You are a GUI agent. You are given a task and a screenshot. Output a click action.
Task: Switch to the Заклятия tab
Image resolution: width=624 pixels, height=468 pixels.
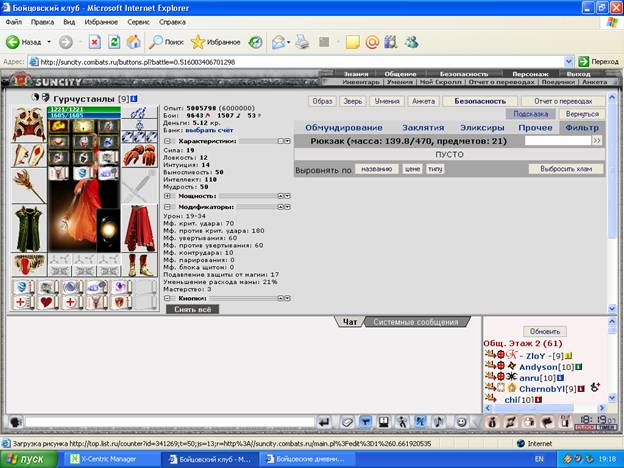coord(423,128)
